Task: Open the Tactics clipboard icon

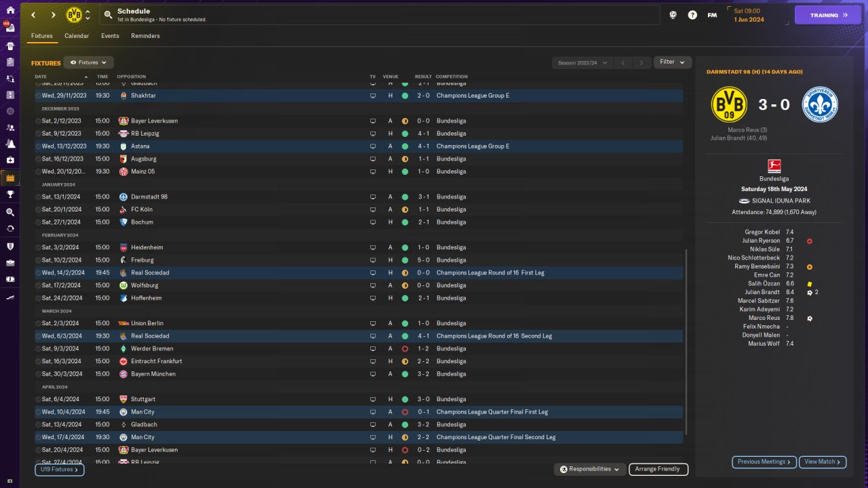Action: click(x=10, y=62)
